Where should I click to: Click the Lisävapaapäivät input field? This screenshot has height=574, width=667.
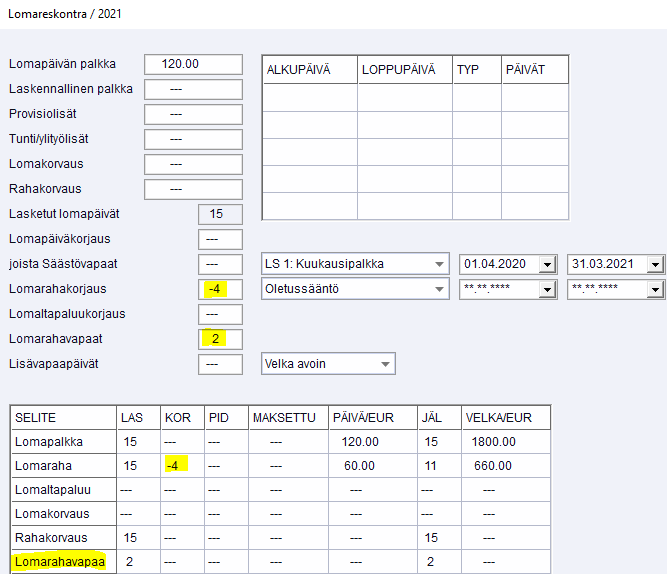[x=220, y=364]
